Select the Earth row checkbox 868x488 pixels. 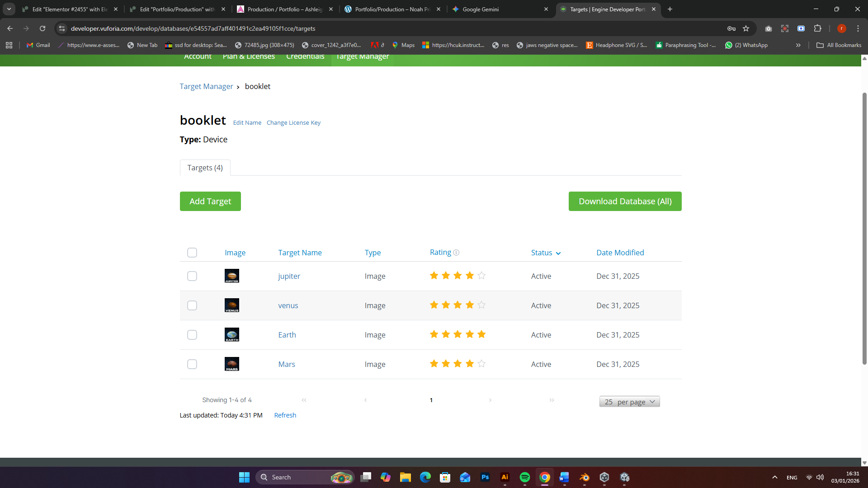[x=192, y=335]
